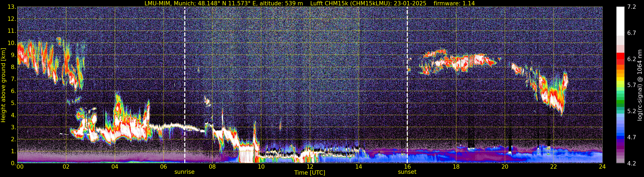Image resolution: width=644 pixels, height=177 pixels.
Task: Click the time axis tick '22'
Action: [x=554, y=167]
